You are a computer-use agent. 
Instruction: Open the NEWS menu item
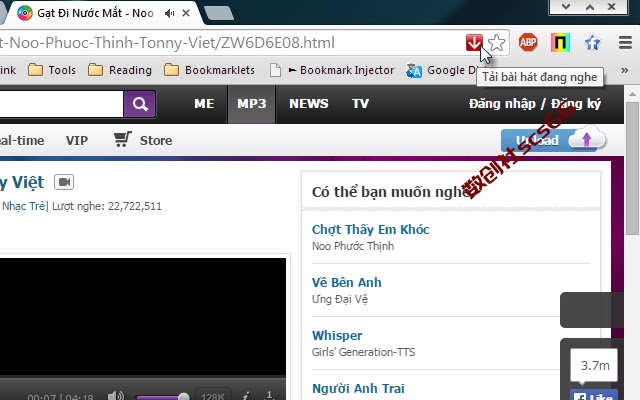pos(309,104)
